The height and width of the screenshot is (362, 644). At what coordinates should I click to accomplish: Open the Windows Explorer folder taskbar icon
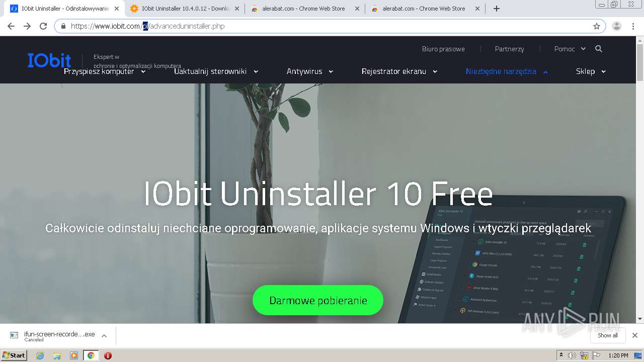[57, 355]
